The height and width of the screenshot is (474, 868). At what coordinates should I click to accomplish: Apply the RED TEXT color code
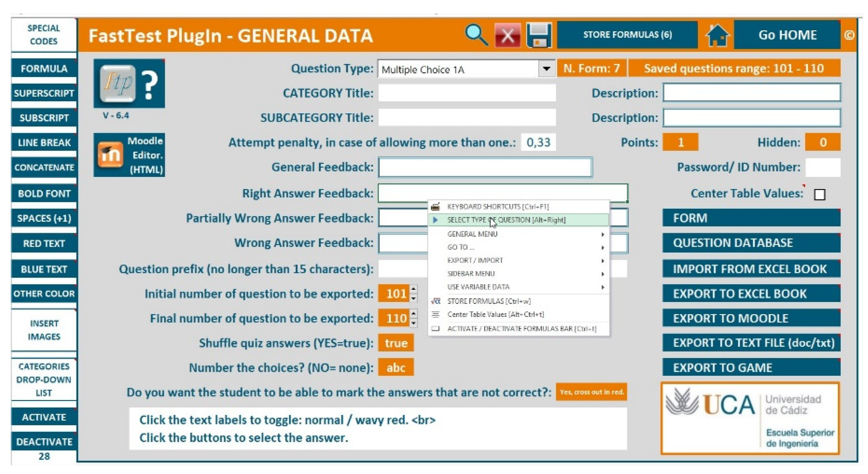pyautogui.click(x=44, y=243)
